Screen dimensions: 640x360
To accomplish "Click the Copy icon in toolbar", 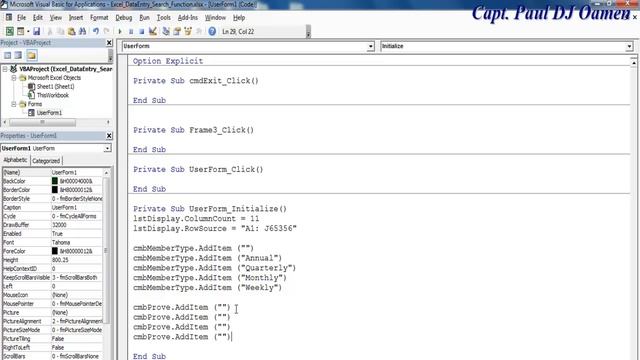I will [x=60, y=31].
